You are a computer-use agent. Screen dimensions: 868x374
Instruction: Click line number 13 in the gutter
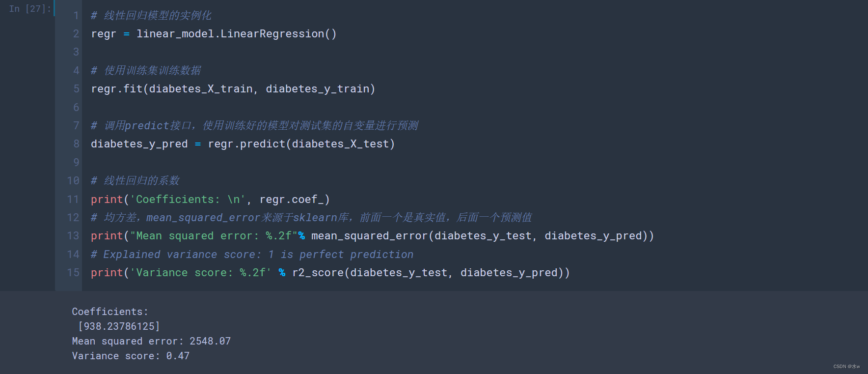pos(73,236)
